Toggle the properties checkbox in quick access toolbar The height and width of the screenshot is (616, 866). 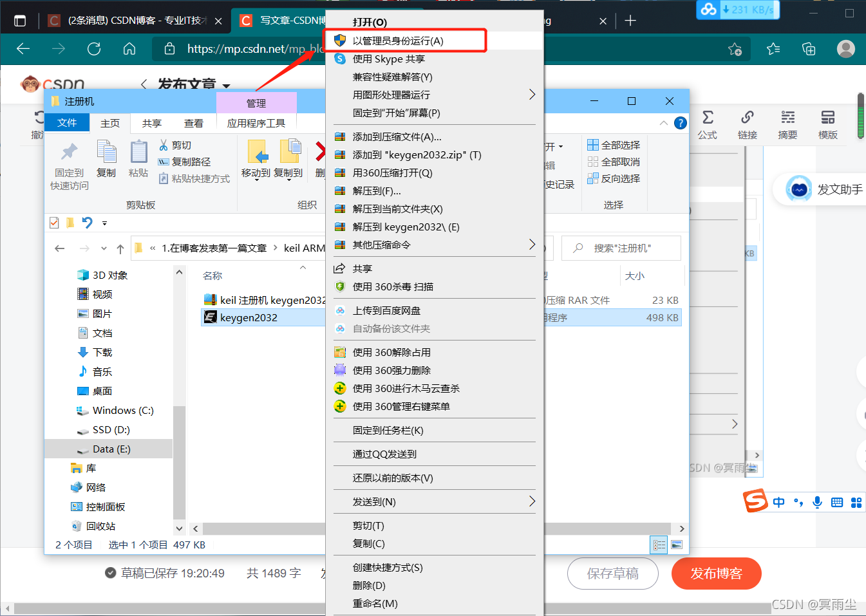pyautogui.click(x=54, y=223)
